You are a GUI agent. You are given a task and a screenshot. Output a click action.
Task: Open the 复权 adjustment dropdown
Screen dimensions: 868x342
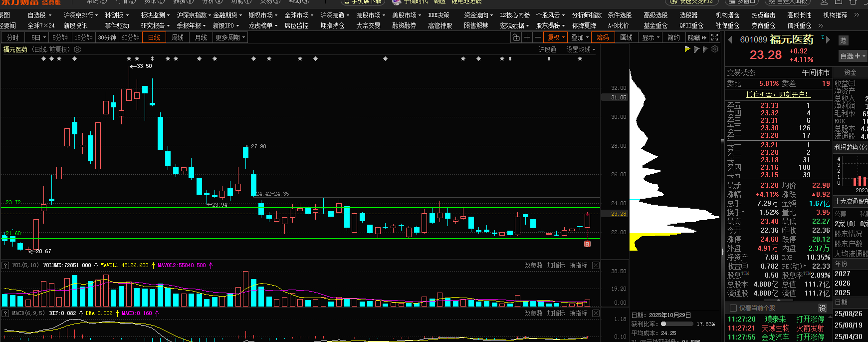556,37
